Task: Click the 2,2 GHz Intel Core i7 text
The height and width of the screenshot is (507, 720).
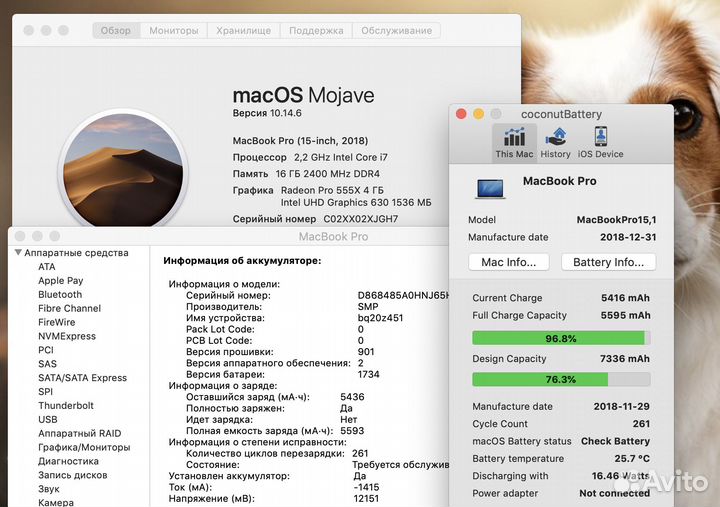Action: pyautogui.click(x=341, y=157)
